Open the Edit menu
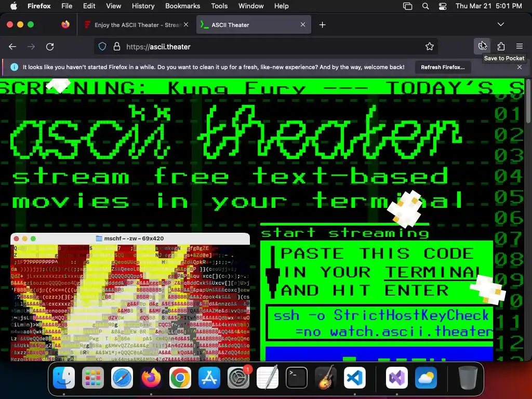Viewport: 532px width, 399px height. (x=89, y=6)
